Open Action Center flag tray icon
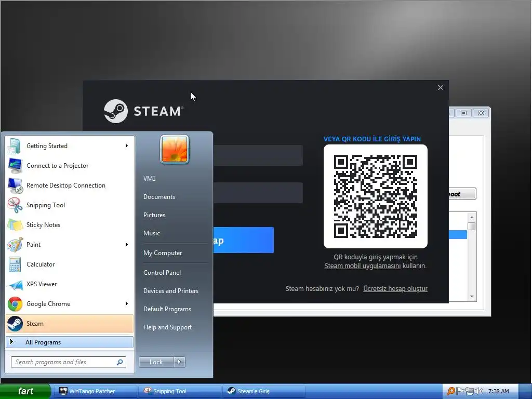Image resolution: width=532 pixels, height=399 pixels. pyautogui.click(x=460, y=391)
